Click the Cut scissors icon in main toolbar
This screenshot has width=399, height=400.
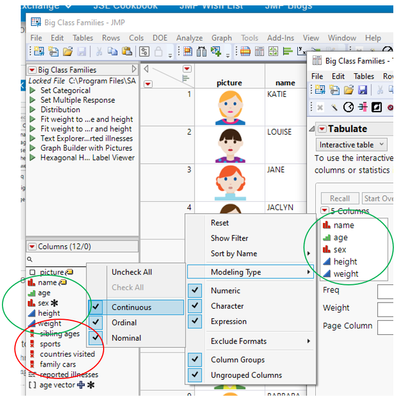click(x=99, y=51)
